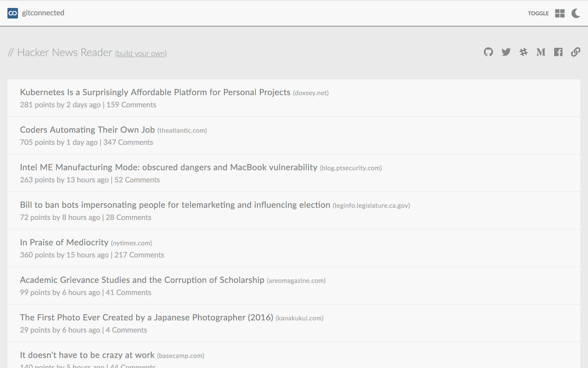This screenshot has height=368, width=588.
Task: View 28 Comments on bots bill
Action: click(129, 218)
